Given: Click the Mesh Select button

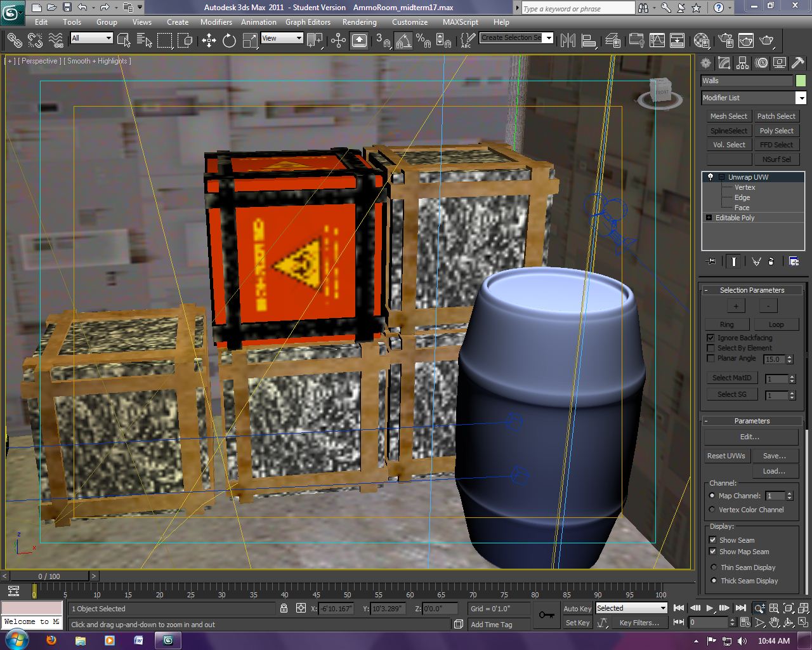Looking at the screenshot, I should click(x=728, y=116).
